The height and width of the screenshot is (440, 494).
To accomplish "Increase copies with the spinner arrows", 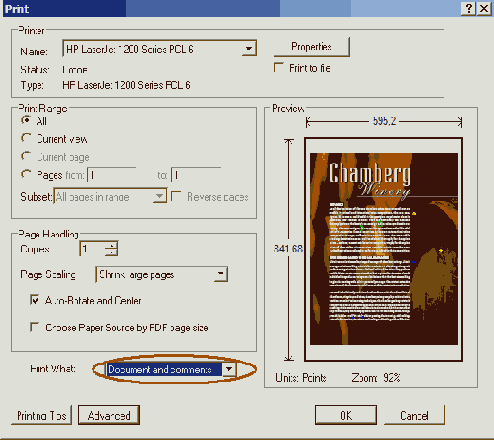I will pos(112,245).
